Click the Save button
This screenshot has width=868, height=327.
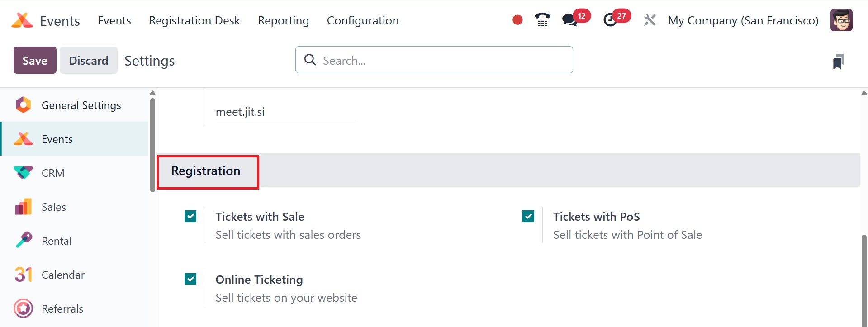click(35, 60)
